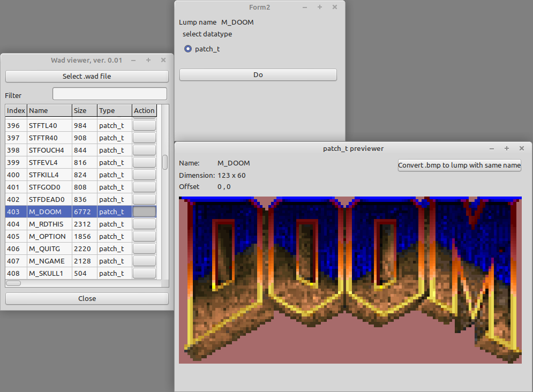Minimize the patch_t previewer window
The image size is (533, 392).
[x=492, y=149]
